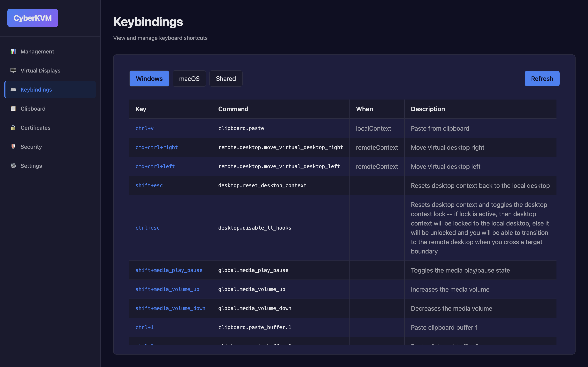Image resolution: width=588 pixels, height=367 pixels.
Task: Open the Management section in the sidebar
Action: click(13, 52)
